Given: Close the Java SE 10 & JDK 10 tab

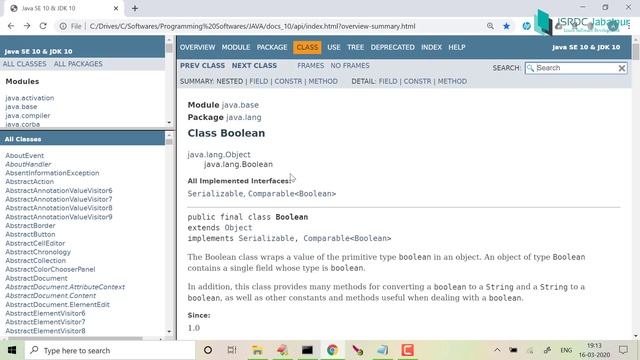Looking at the screenshot, I should click(116, 8).
